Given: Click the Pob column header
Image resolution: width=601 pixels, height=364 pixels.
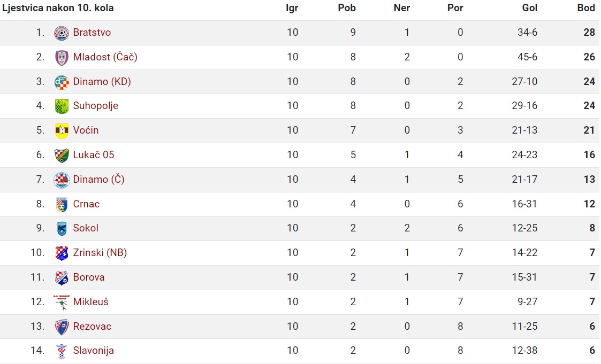Looking at the screenshot, I should click(346, 8).
